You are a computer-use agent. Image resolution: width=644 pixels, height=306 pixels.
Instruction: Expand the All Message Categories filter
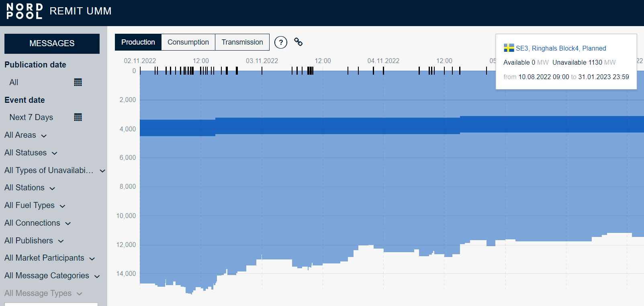point(52,276)
